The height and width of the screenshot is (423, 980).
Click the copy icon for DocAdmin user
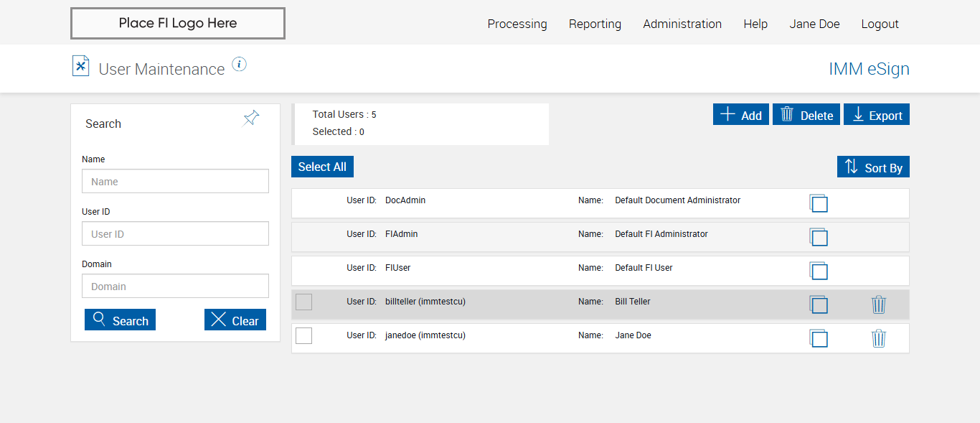pyautogui.click(x=819, y=203)
